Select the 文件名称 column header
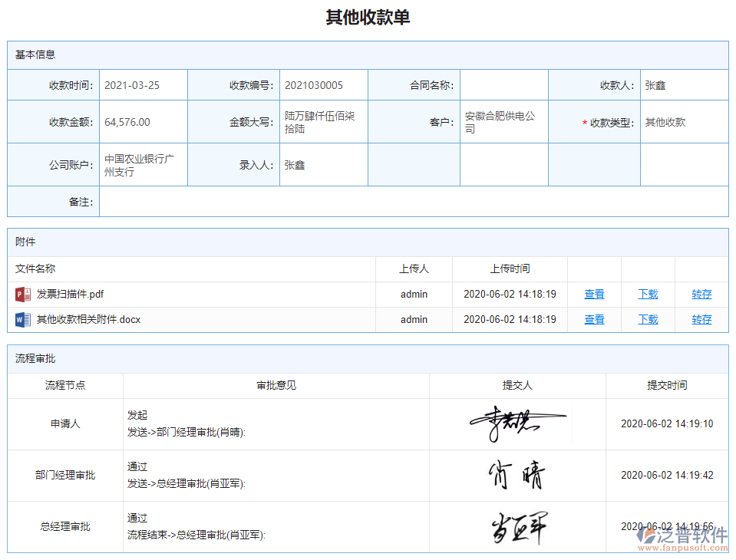736x560 pixels. click(35, 268)
